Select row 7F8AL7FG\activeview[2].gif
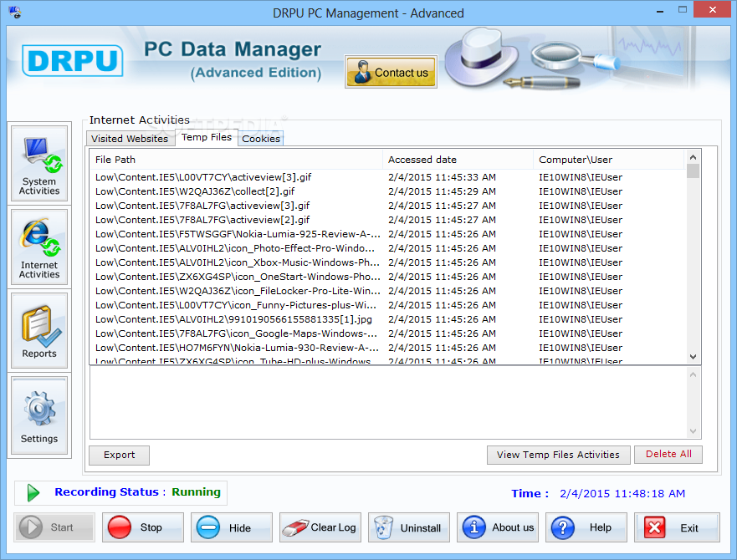Image resolution: width=737 pixels, height=560 pixels. coord(387,220)
